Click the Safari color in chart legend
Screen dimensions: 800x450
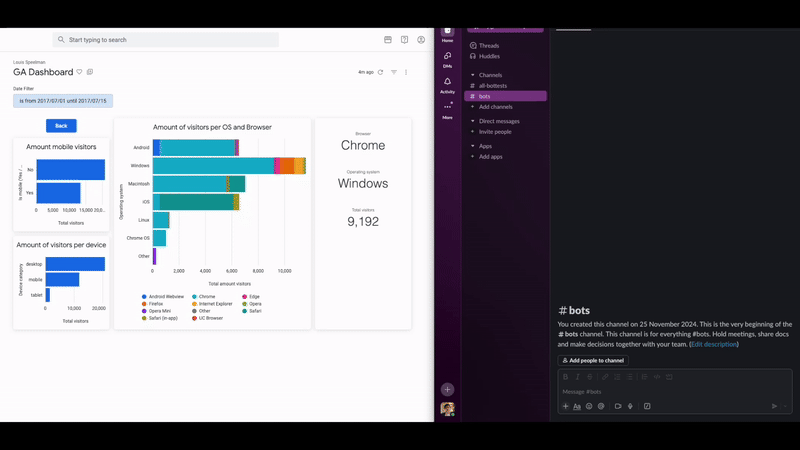[x=245, y=311]
